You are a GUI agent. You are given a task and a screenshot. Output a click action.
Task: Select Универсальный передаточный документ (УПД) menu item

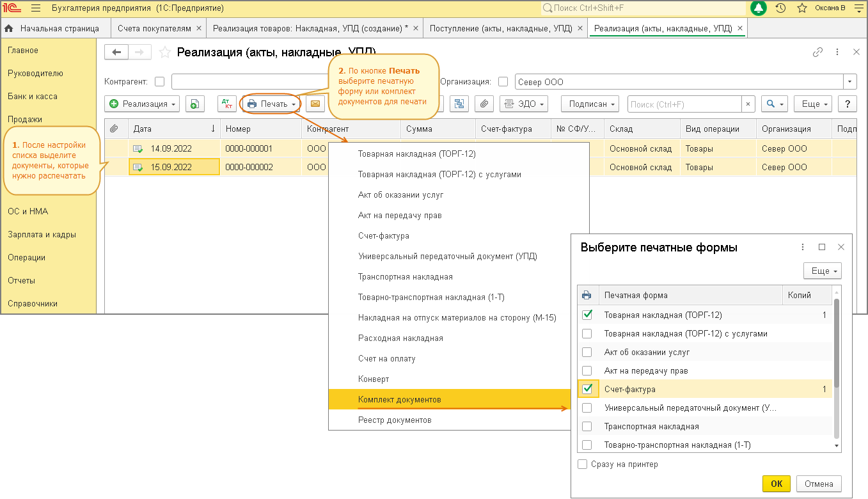tap(448, 257)
